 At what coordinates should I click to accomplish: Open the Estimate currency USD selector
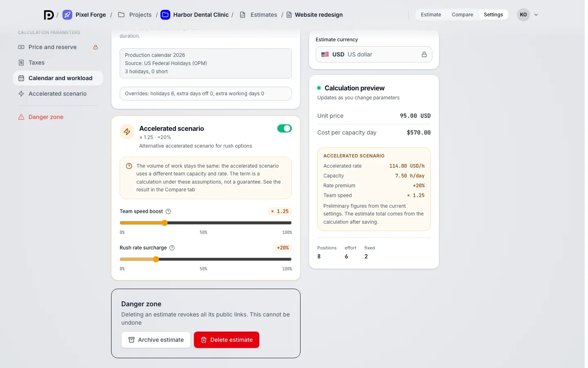[374, 54]
